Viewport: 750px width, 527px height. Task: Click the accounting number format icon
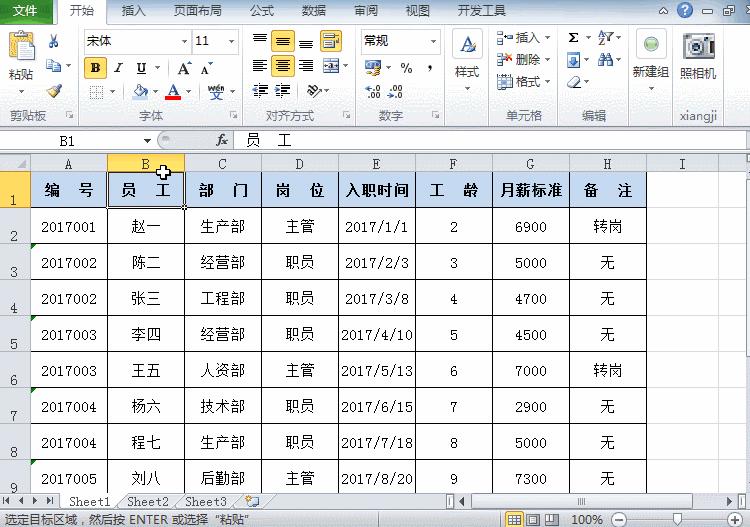[373, 67]
